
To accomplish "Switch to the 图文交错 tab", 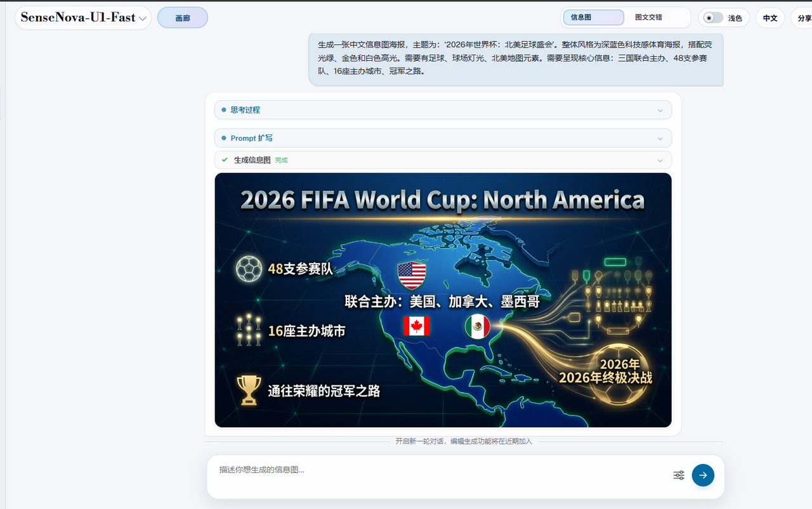I will (648, 18).
